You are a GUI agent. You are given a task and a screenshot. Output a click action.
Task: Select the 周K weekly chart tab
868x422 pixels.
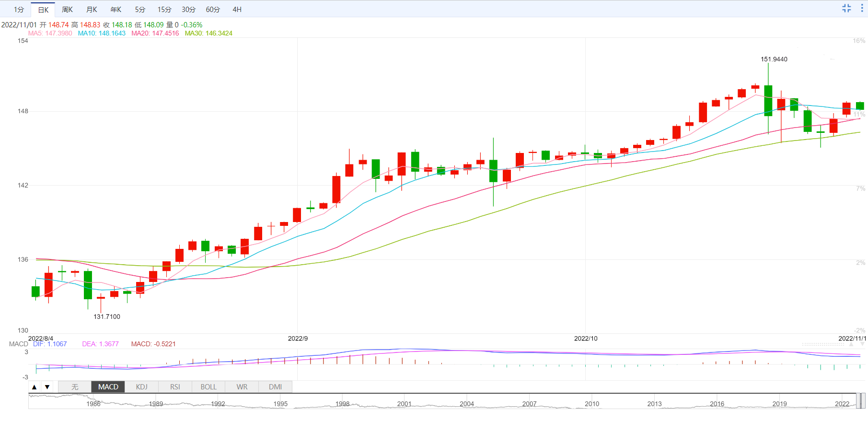click(x=67, y=10)
